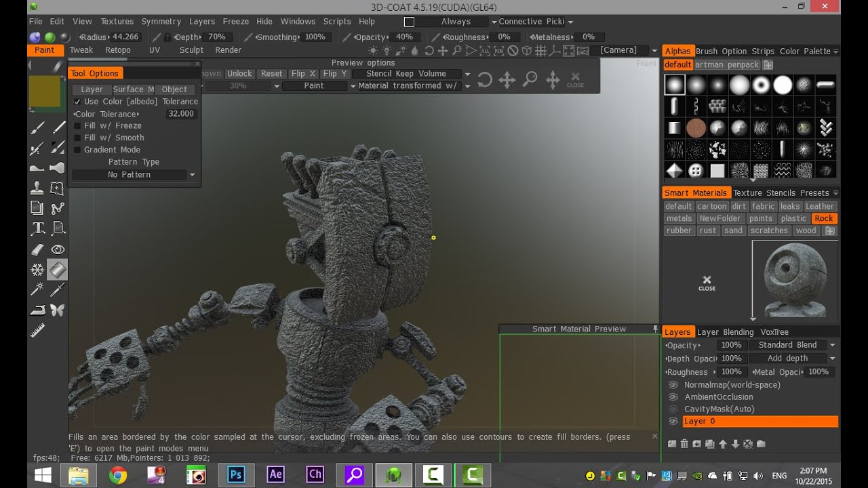Select the Smudge iron tool
The width and height of the screenshot is (868, 488).
[37, 310]
